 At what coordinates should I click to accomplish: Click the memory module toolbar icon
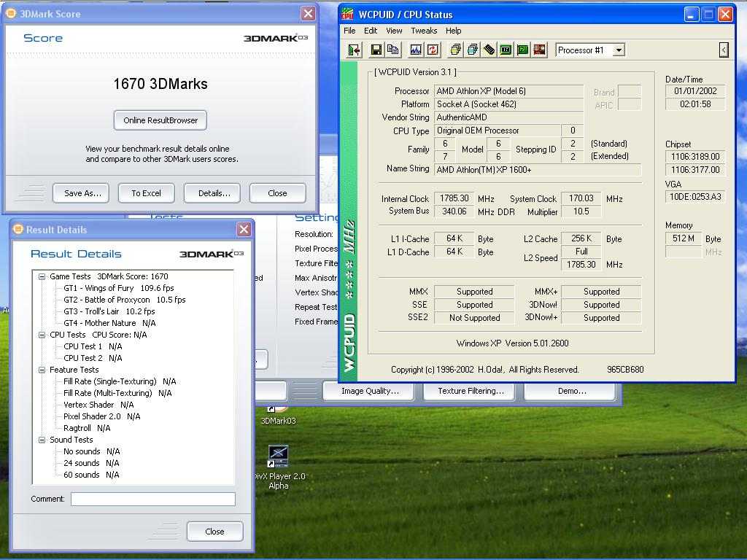pos(489,50)
